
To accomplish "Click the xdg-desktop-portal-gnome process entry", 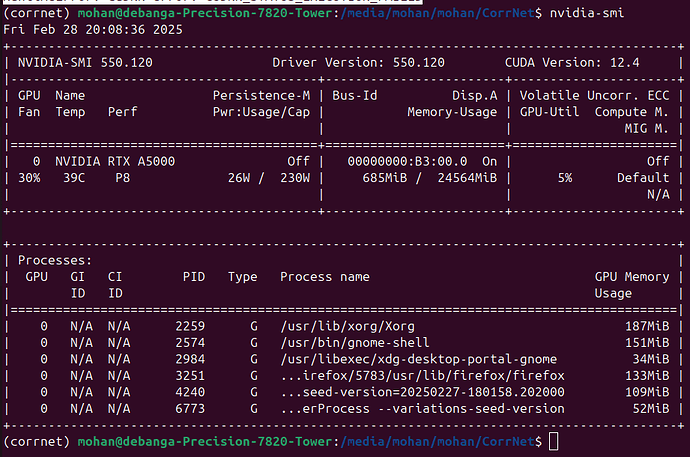I will click(419, 359).
